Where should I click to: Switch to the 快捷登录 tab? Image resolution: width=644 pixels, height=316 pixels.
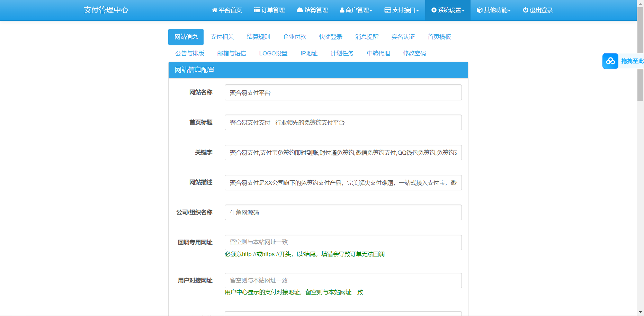point(331,37)
